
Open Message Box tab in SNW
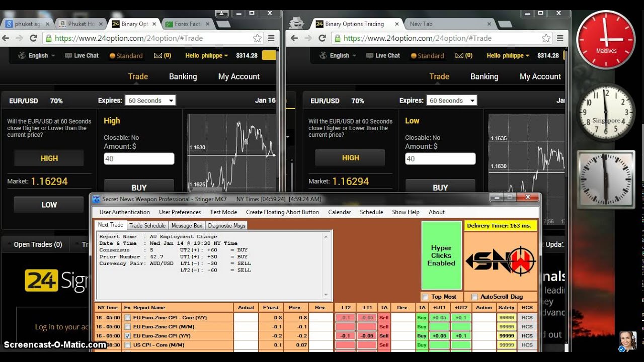187,226
